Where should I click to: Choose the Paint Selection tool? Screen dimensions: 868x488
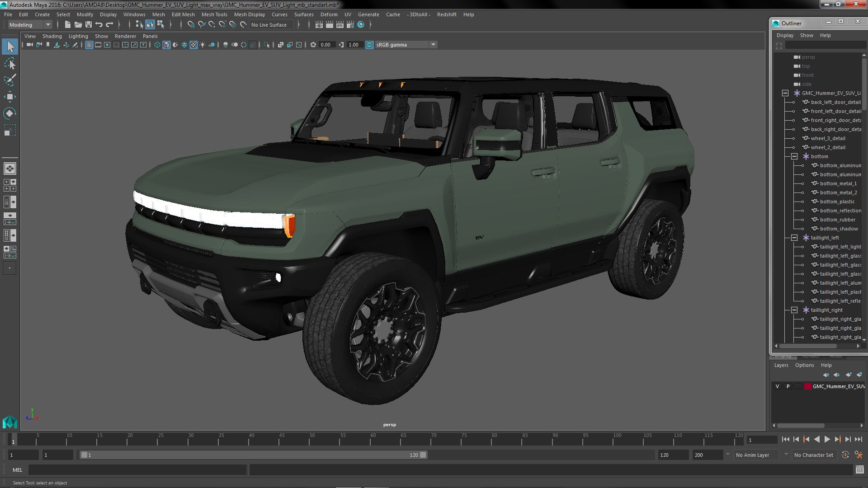coord(10,80)
